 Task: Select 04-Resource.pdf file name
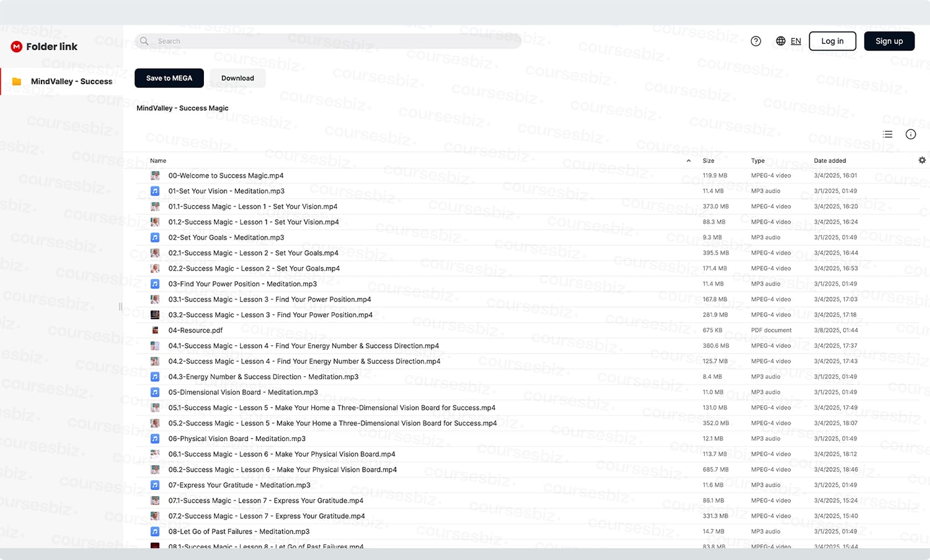(195, 330)
